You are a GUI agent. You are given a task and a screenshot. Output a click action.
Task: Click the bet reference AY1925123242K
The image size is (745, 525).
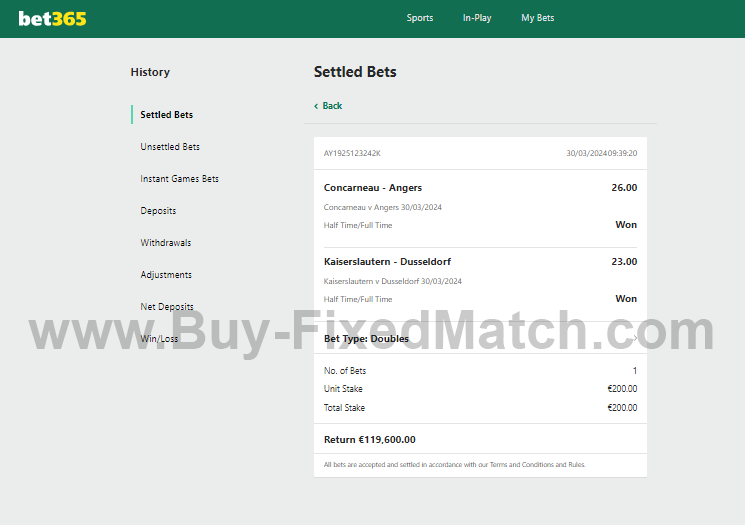pyautogui.click(x=352, y=154)
